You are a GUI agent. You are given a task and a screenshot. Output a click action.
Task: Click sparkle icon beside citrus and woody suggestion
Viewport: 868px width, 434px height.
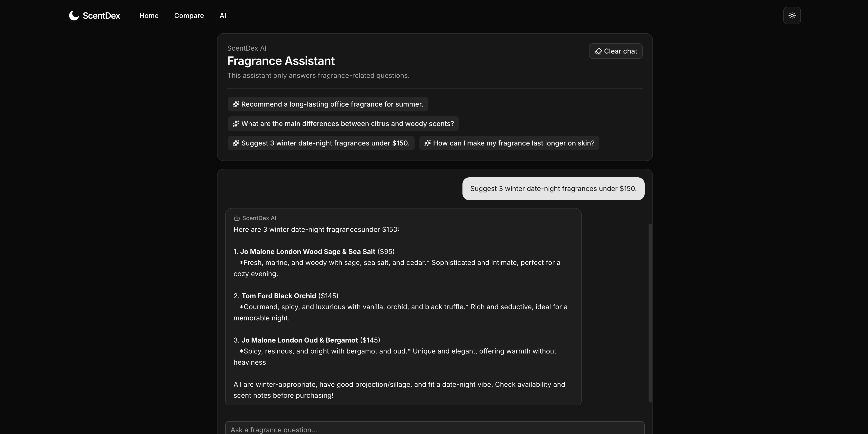pos(236,124)
